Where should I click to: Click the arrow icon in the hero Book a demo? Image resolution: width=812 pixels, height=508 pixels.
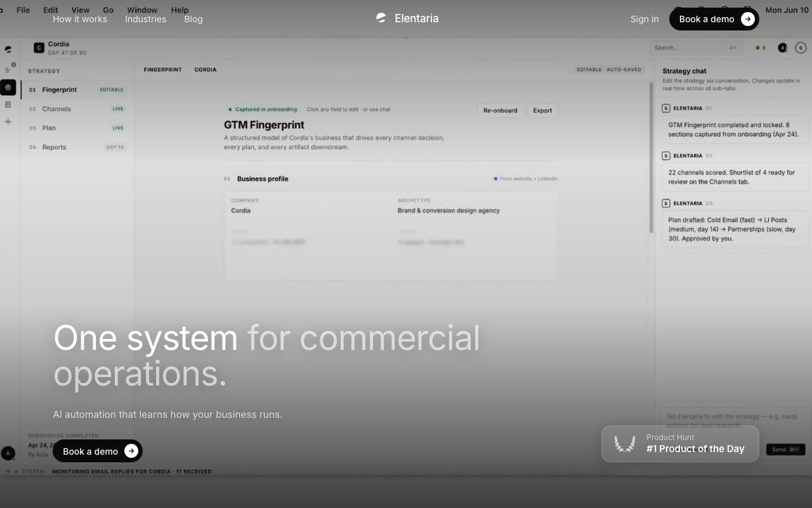tap(131, 451)
